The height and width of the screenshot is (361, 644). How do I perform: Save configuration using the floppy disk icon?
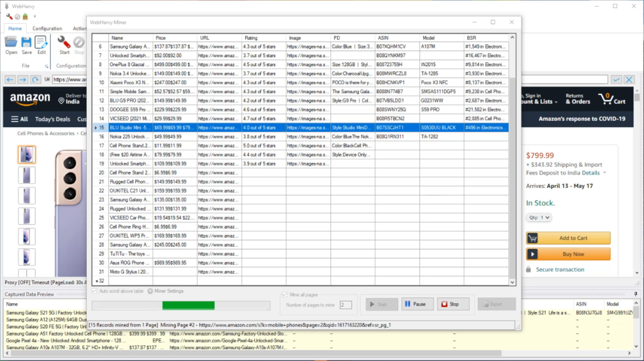tap(26, 43)
